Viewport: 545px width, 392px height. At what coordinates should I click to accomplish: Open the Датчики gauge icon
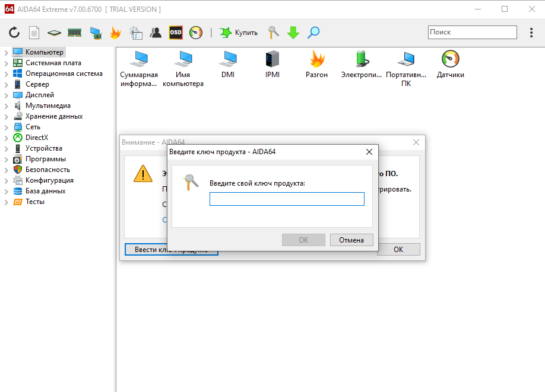451,64
